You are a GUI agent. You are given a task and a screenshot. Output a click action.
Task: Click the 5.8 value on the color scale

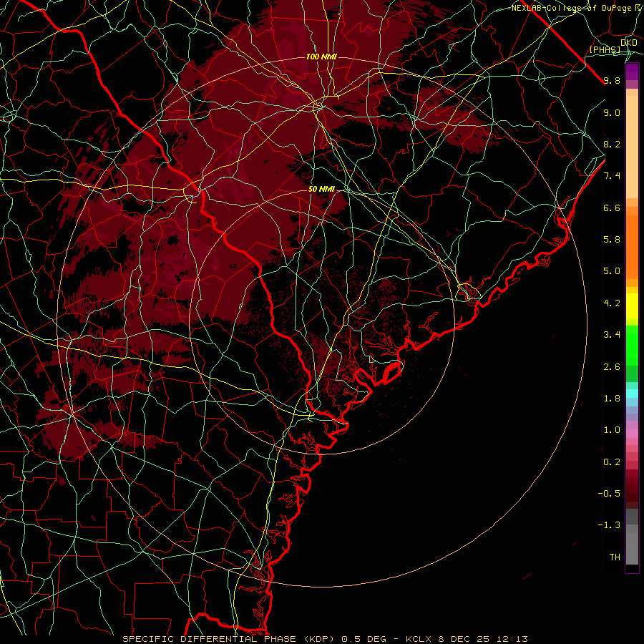point(612,240)
